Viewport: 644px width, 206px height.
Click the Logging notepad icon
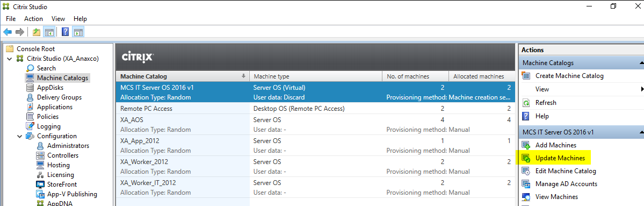click(x=30, y=126)
